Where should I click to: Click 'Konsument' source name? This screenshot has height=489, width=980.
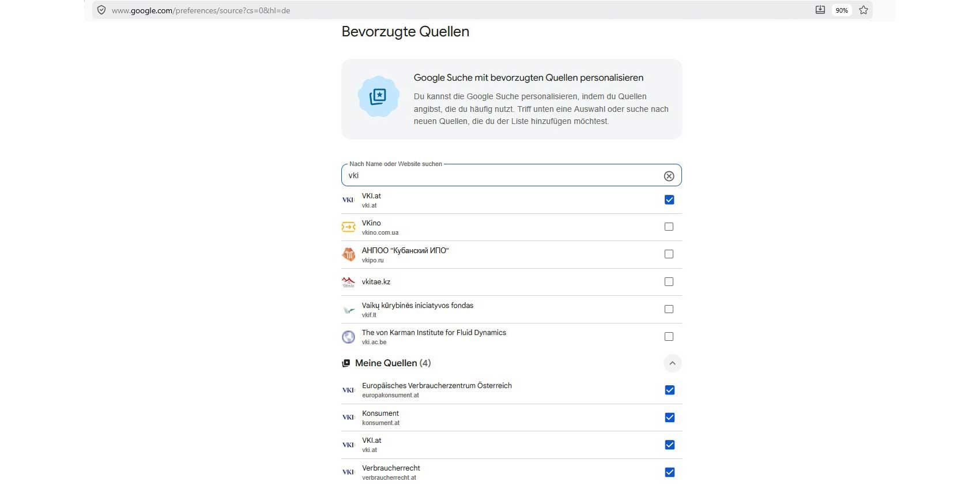coord(380,413)
